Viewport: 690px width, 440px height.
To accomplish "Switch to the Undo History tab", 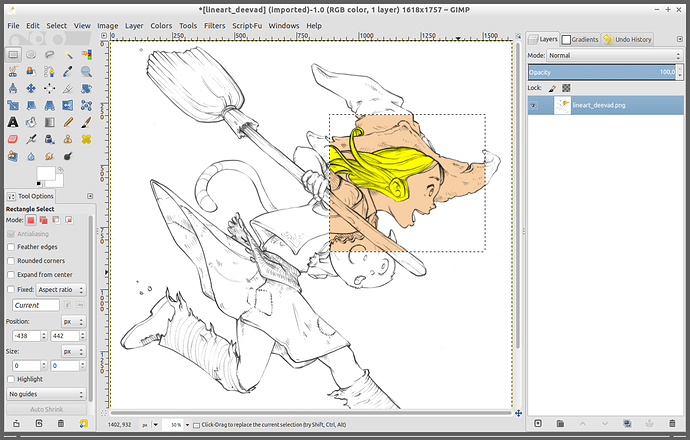I will tap(628, 39).
